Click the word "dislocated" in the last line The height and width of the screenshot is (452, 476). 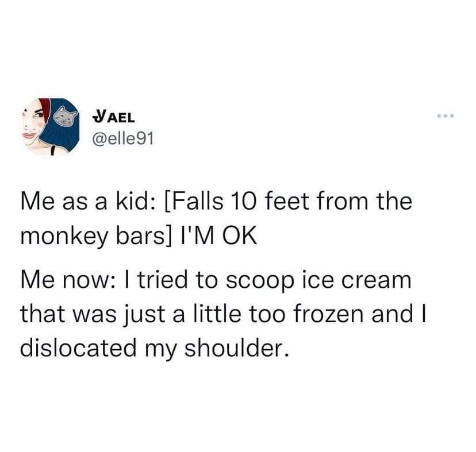(x=78, y=348)
